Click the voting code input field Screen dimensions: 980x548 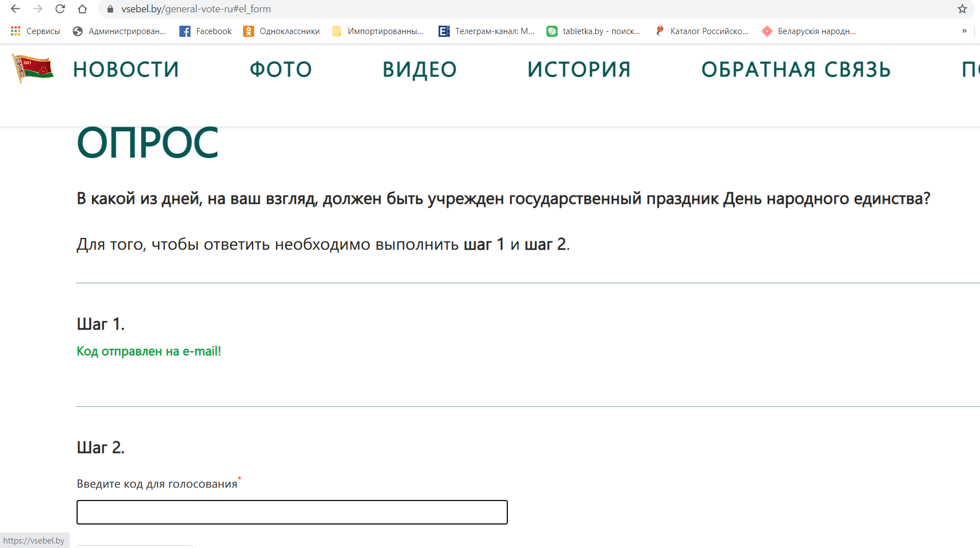click(292, 512)
